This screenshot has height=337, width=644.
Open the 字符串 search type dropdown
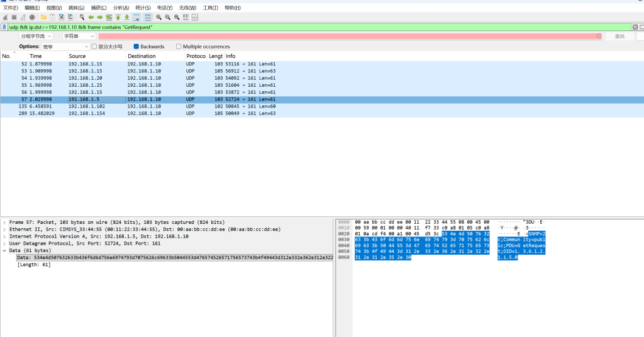pos(79,36)
